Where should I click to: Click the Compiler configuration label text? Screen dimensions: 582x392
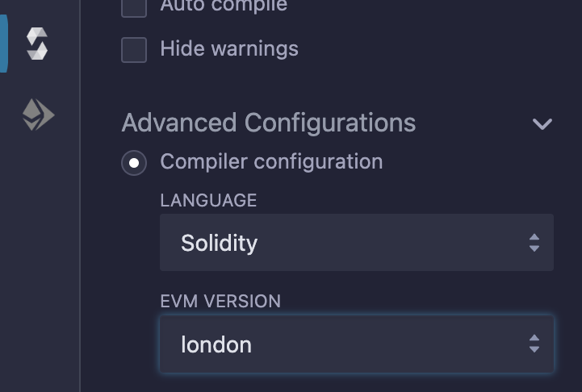tap(271, 162)
